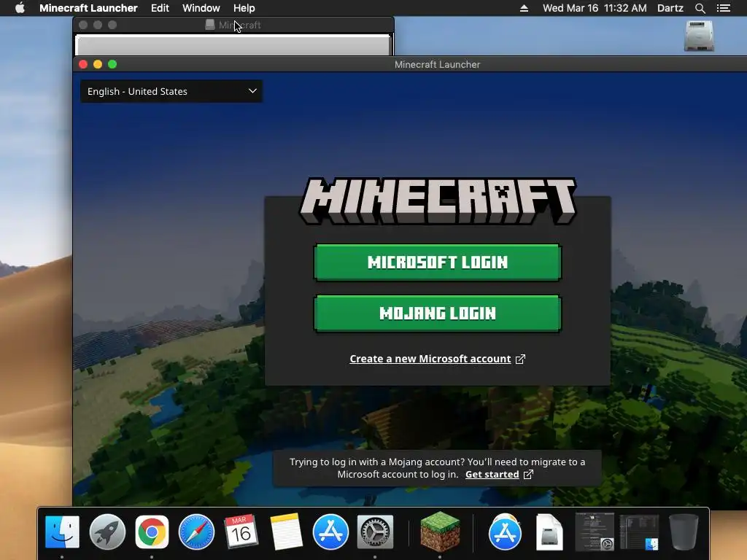
Task: Open Spotlight search magnifier icon
Action: pyautogui.click(x=700, y=8)
